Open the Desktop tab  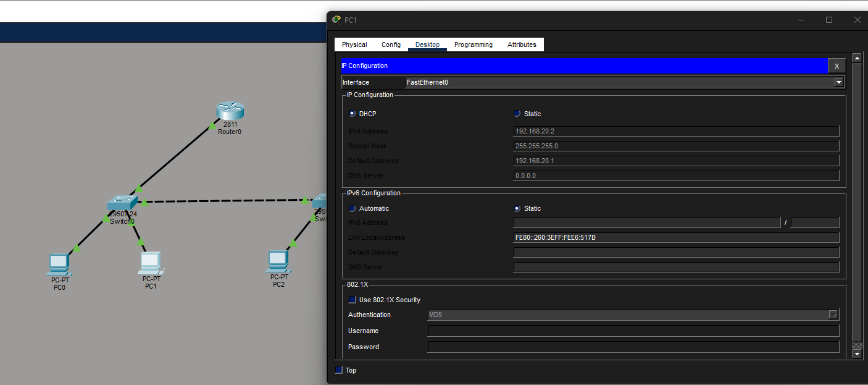tap(427, 44)
